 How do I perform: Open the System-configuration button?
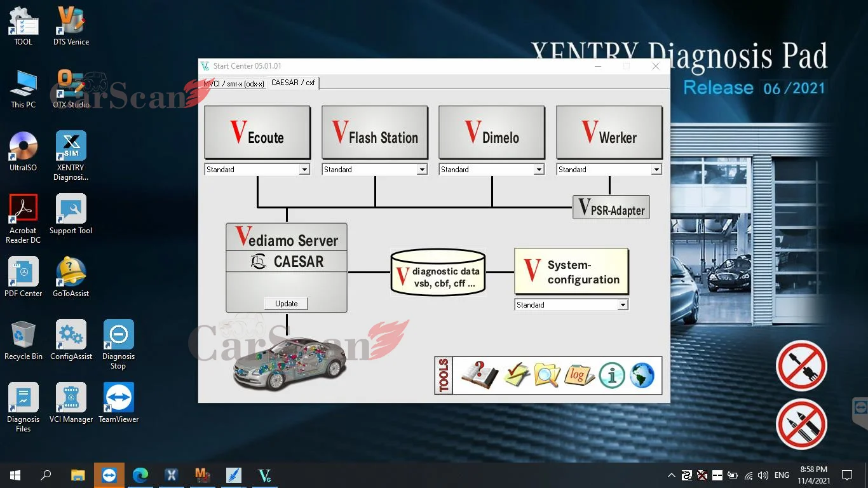[571, 271]
